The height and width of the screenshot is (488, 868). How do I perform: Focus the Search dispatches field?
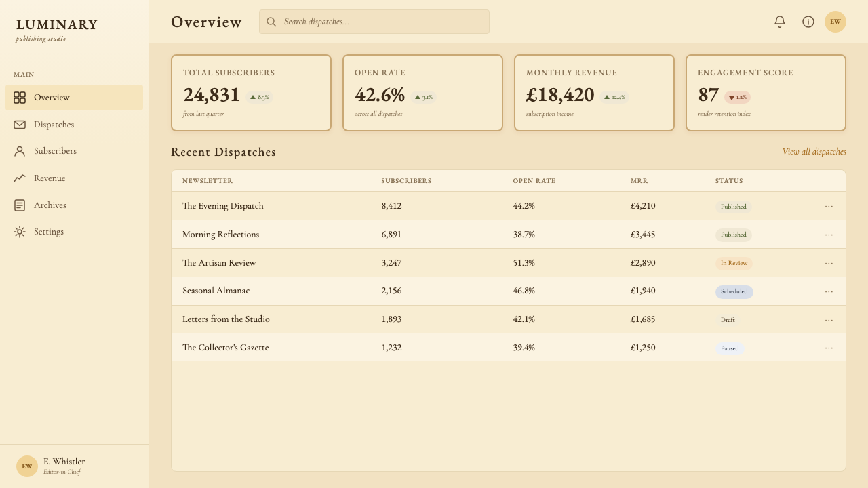(374, 22)
